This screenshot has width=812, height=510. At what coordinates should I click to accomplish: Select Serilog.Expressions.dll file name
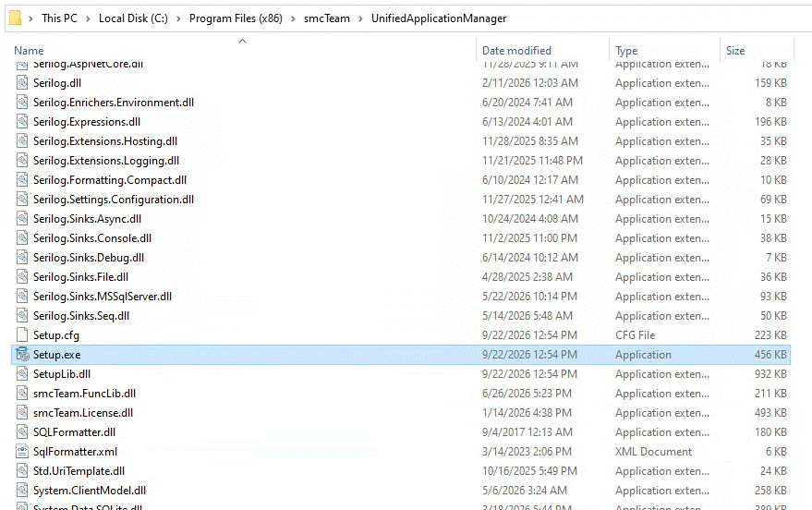(x=87, y=122)
